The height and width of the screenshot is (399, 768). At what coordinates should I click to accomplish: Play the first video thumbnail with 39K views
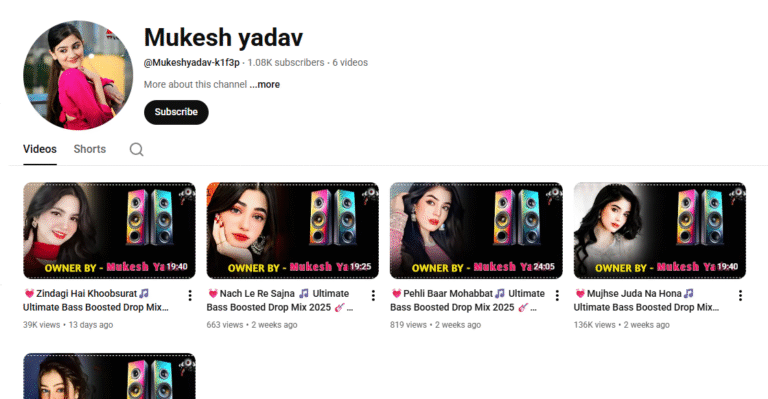click(x=109, y=231)
